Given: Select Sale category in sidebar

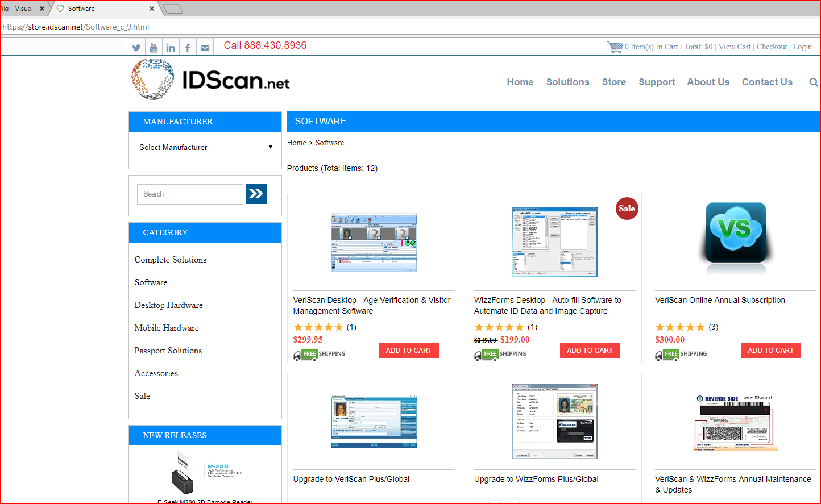Looking at the screenshot, I should [x=142, y=396].
